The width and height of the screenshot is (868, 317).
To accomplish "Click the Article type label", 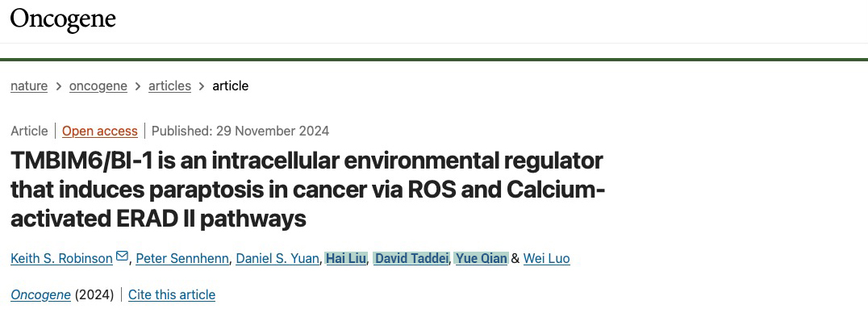I will 29,131.
